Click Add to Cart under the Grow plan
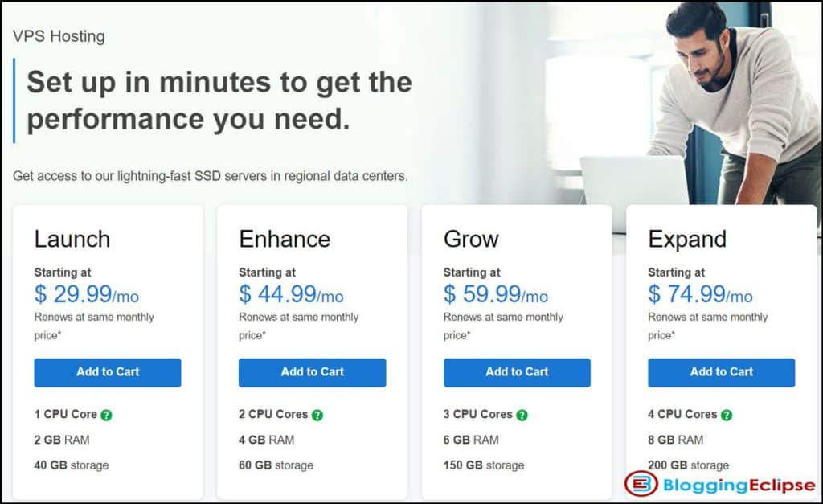This screenshot has height=504, width=823. coord(516,372)
